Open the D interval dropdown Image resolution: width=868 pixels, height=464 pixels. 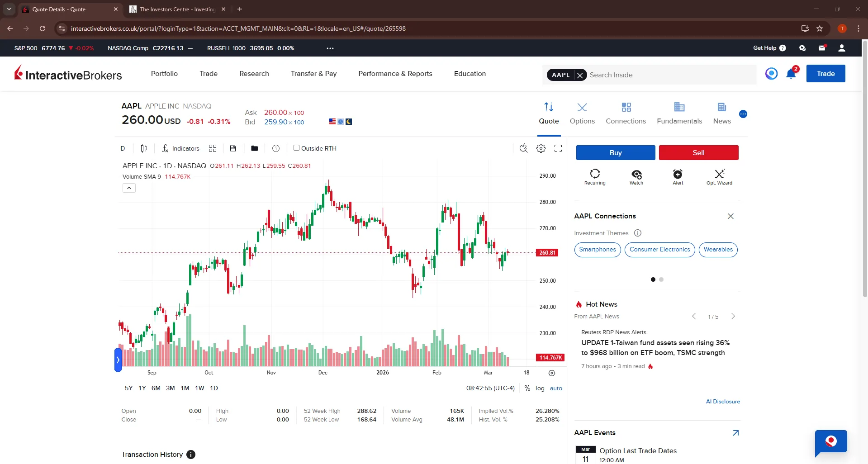pos(123,148)
